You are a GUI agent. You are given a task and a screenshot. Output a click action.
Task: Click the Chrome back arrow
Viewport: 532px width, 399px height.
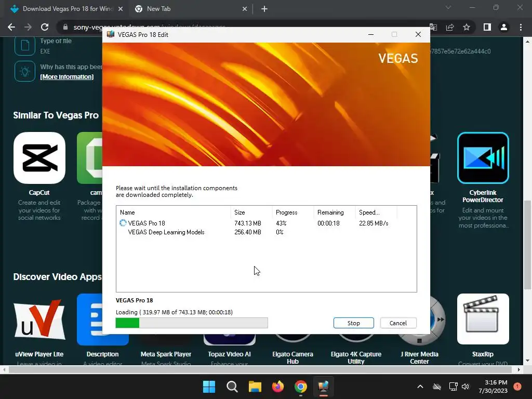point(11,27)
